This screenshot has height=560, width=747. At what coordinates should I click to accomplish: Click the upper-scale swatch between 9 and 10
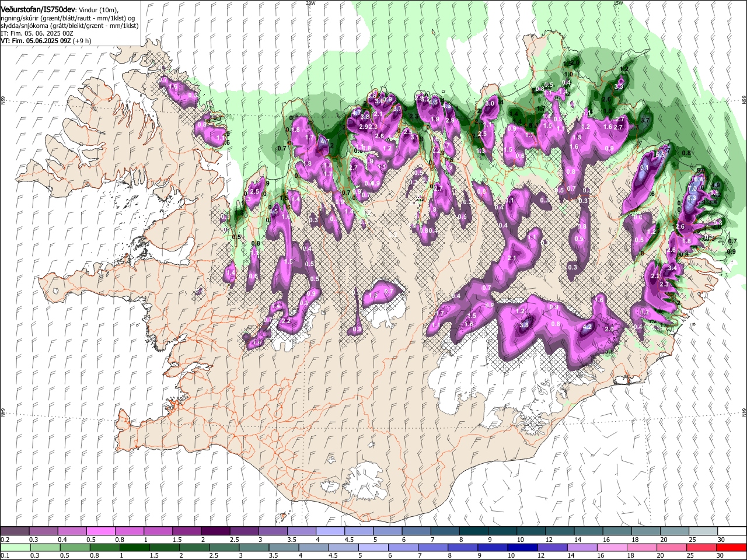pyautogui.click(x=502, y=531)
